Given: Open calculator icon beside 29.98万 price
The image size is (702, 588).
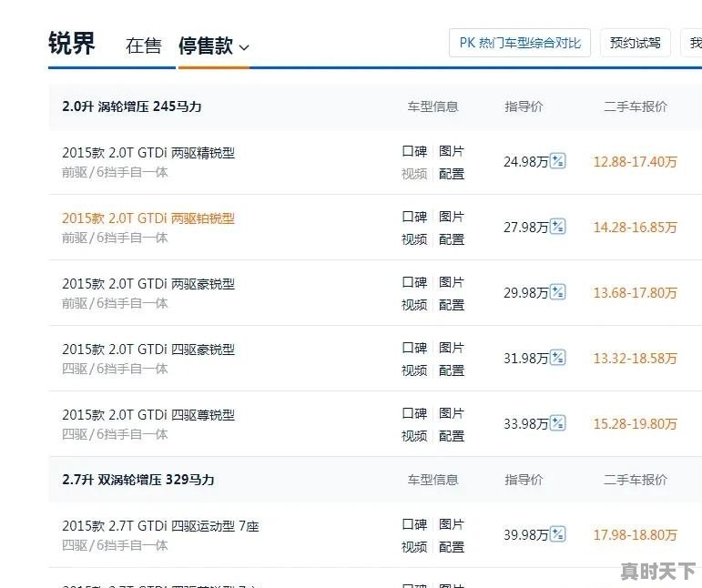Looking at the screenshot, I should (558, 292).
